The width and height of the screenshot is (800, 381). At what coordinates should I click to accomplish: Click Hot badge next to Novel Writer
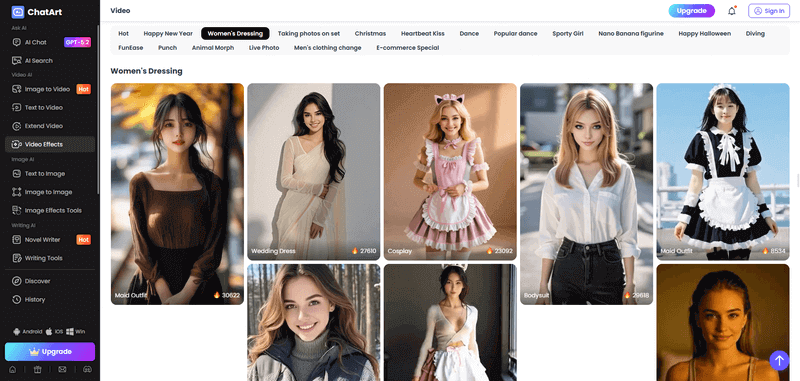[84, 240]
